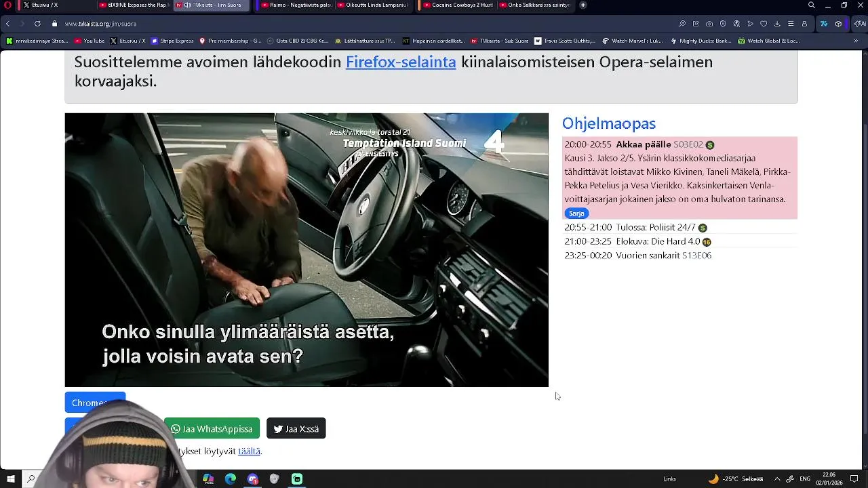Show more bookmarks with double chevron
The height and width of the screenshot is (488, 868).
click(x=856, y=41)
